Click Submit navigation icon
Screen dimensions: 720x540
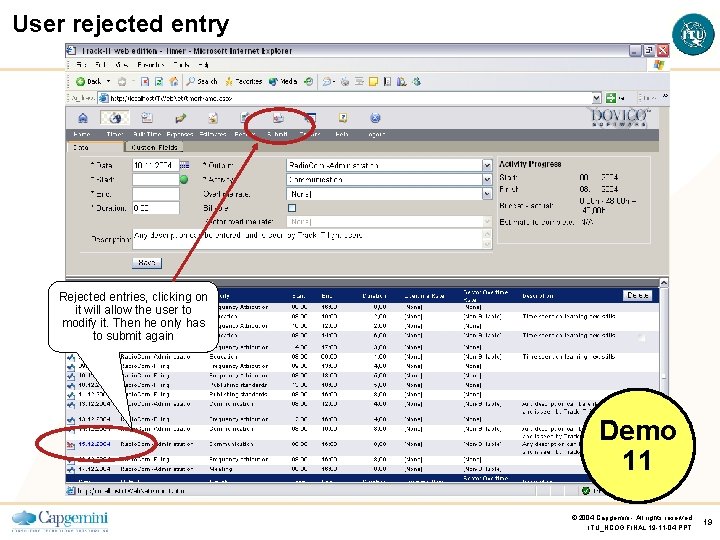pyautogui.click(x=278, y=118)
